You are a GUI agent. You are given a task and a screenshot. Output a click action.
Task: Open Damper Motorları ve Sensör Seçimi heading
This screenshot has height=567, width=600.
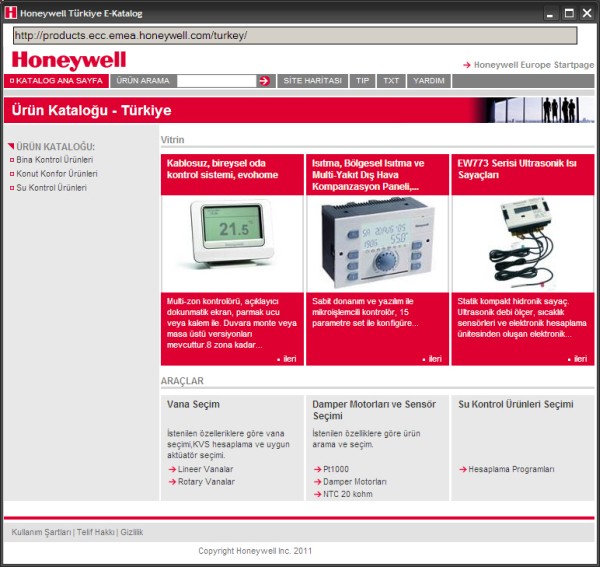pyautogui.click(x=374, y=410)
